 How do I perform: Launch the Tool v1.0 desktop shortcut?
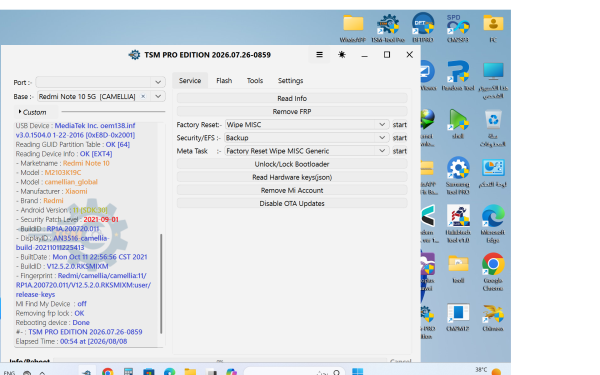(x=458, y=224)
